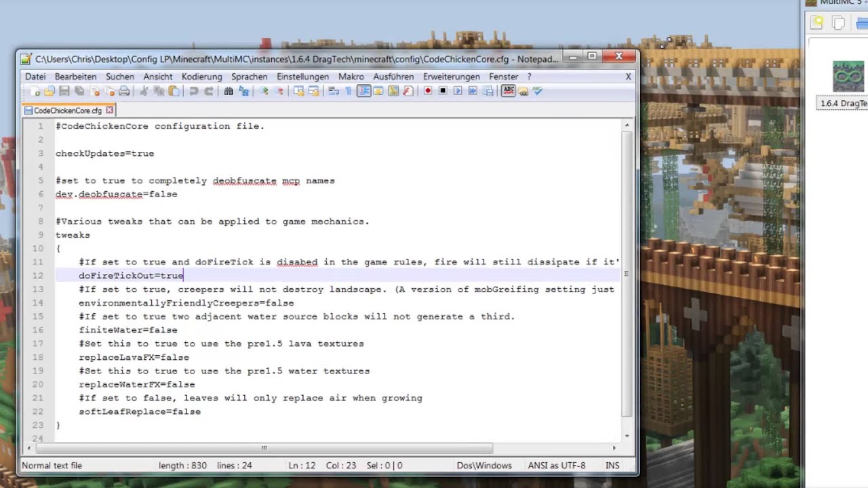Screen dimensions: 868x488
Task: Toggle synchronized horizontal scrolling icon
Action: coord(313,91)
